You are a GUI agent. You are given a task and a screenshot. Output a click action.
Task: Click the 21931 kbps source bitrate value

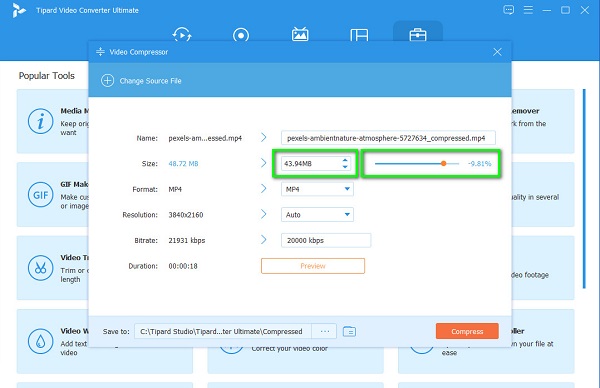tap(187, 241)
